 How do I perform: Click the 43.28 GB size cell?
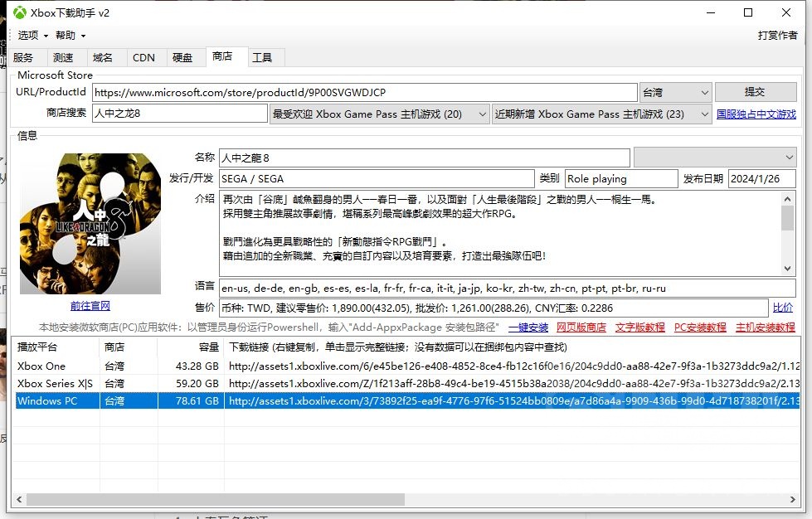[197, 366]
